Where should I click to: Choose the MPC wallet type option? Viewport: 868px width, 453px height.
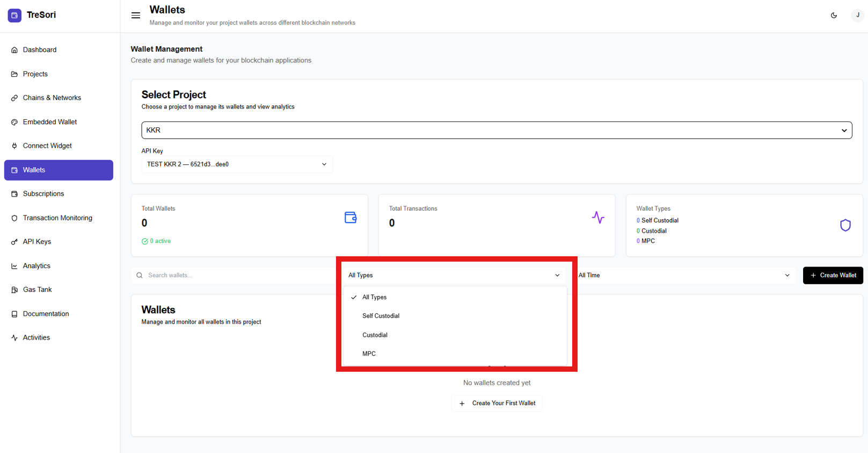(369, 354)
